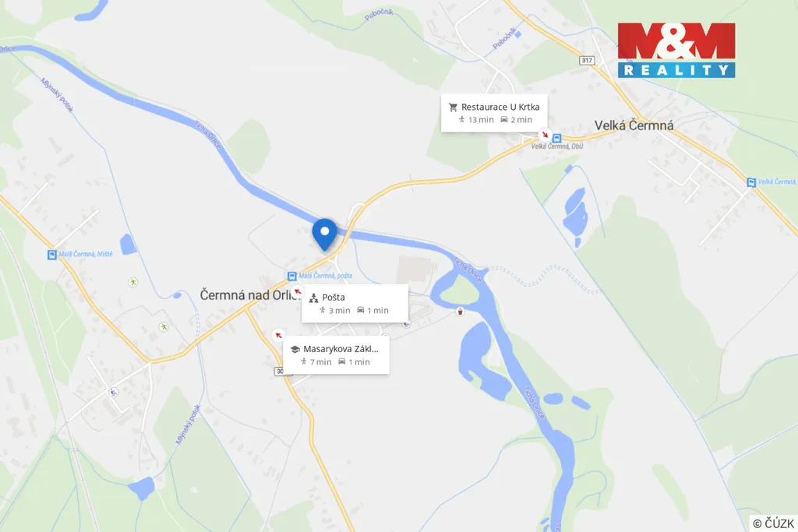Screen dimensions: 798x532
Task: Open the Masarykova Základní škola info card
Action: (x=336, y=355)
